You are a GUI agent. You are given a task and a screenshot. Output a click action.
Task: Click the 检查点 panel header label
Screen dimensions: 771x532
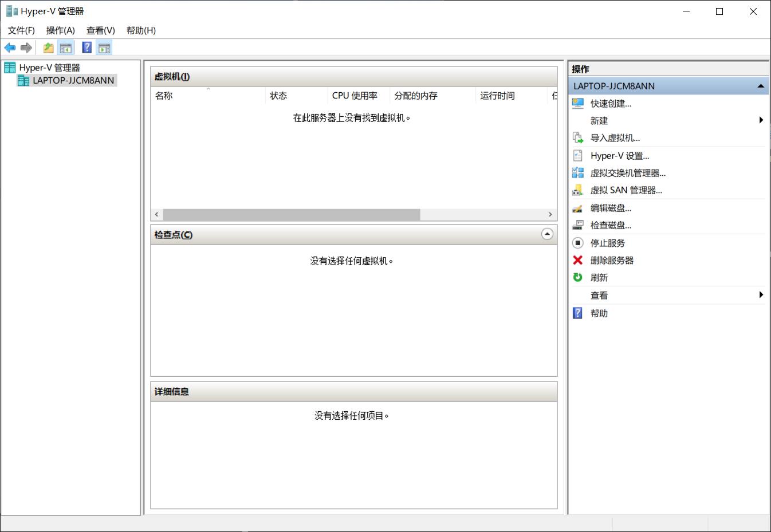coord(173,235)
